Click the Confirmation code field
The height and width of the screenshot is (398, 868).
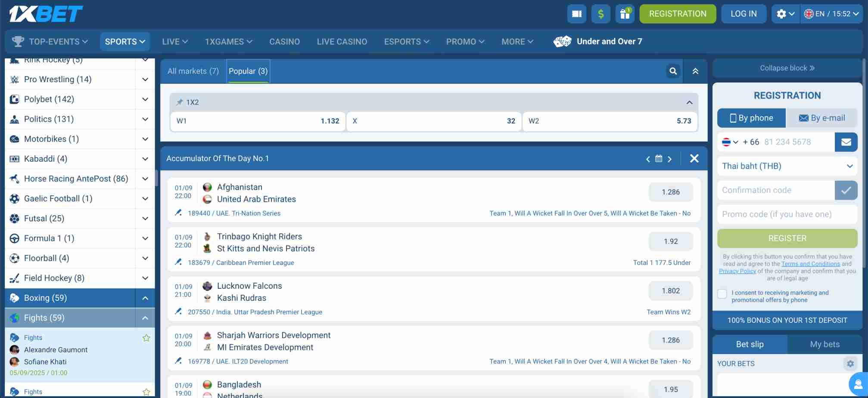pyautogui.click(x=776, y=190)
